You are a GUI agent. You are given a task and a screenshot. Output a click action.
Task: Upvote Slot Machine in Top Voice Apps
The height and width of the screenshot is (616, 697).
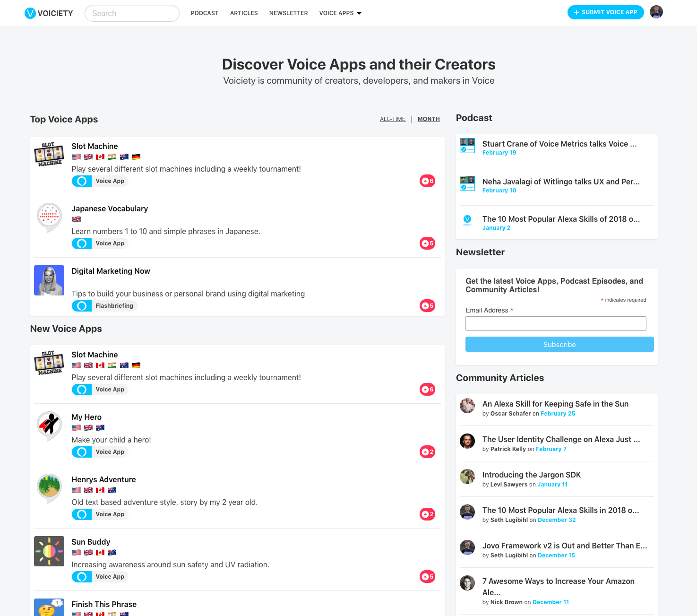click(427, 181)
